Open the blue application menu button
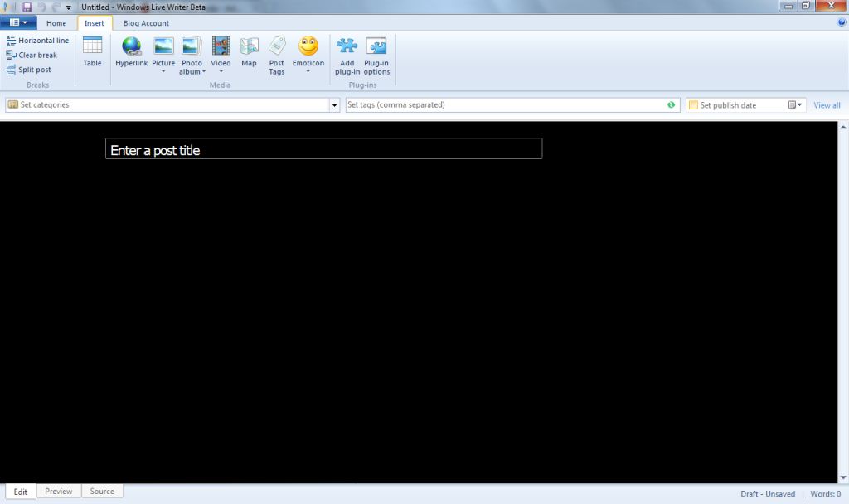The height and width of the screenshot is (504, 849). click(x=18, y=22)
